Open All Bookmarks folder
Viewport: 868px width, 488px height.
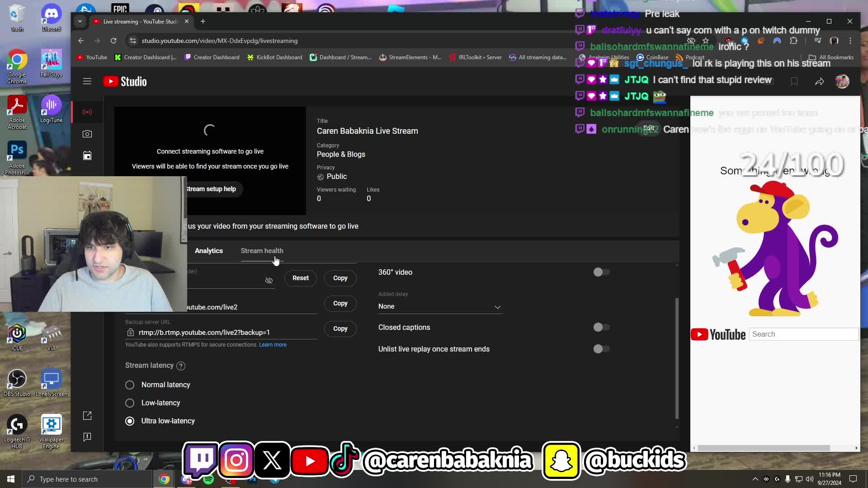831,57
